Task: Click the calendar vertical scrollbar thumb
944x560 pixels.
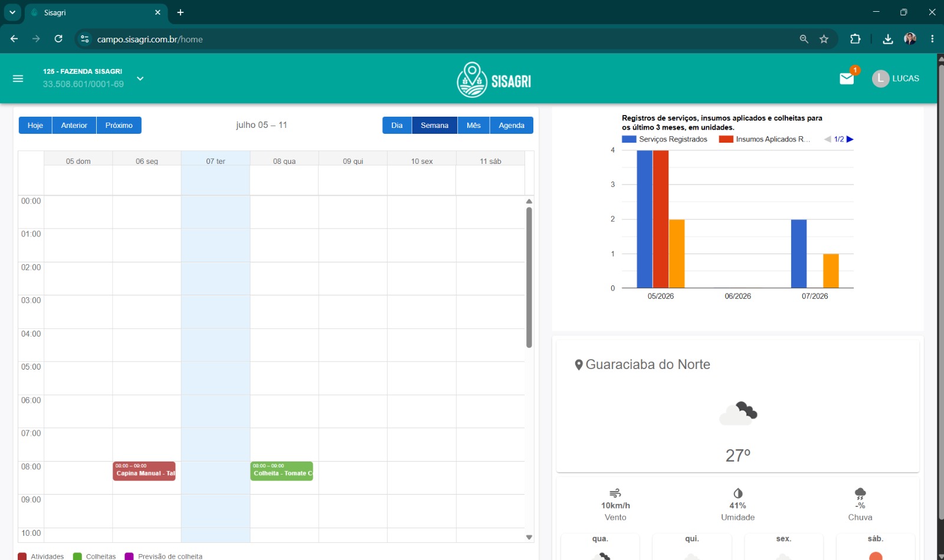Action: 529,277
